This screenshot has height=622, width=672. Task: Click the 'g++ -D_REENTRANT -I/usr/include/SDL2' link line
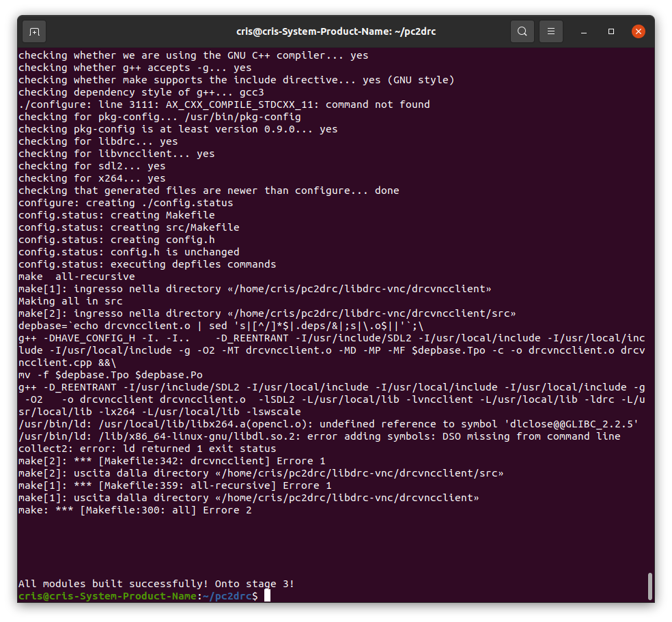[331, 399]
